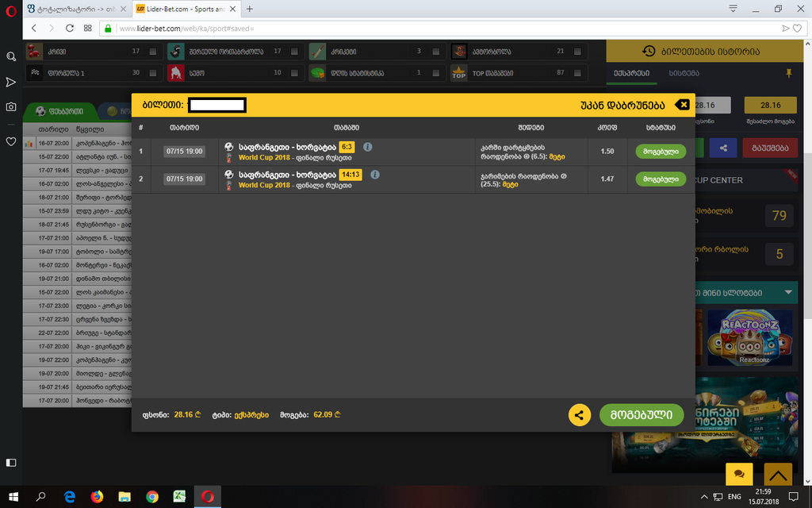Check the cricket checkbox
812x508 pixels.
435,52
